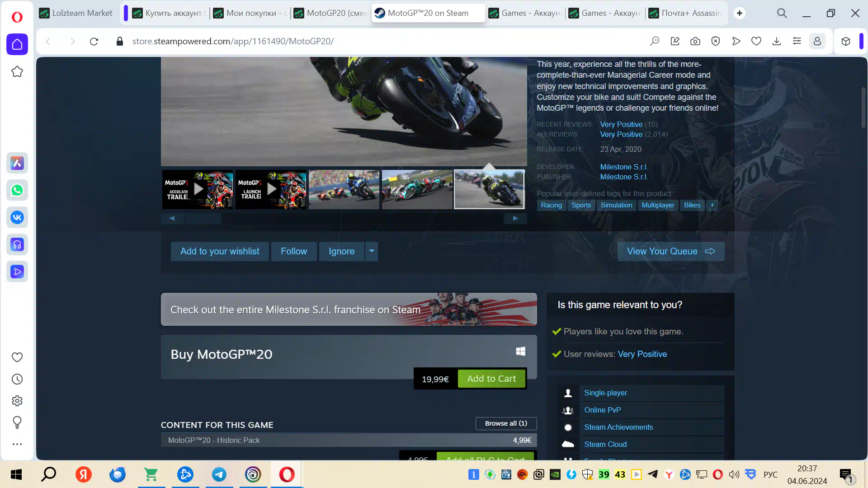The width and height of the screenshot is (868, 488).
Task: Open the Multiplayer tag
Action: [x=658, y=205]
